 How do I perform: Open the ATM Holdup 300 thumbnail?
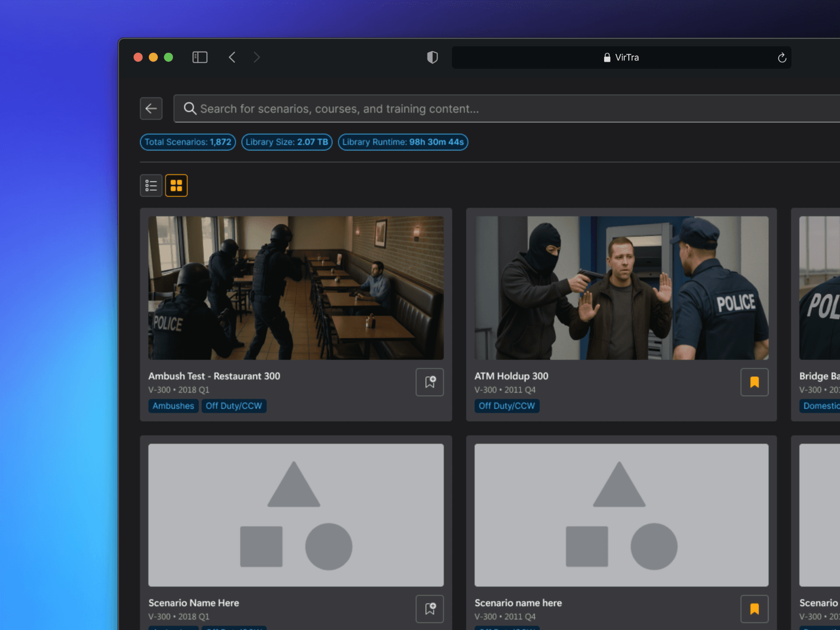pyautogui.click(x=621, y=288)
